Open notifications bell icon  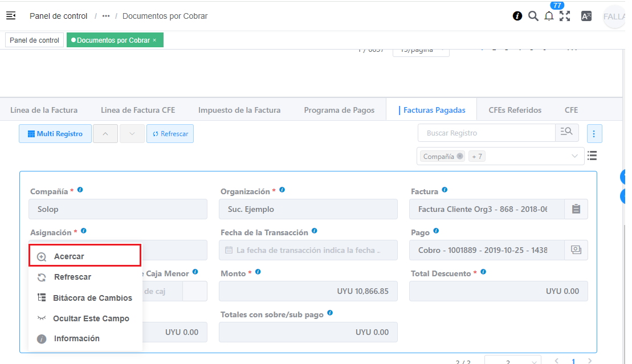tap(549, 16)
